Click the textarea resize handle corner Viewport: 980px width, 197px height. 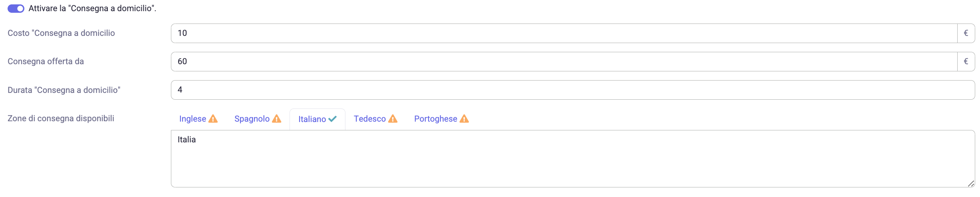pyautogui.click(x=971, y=183)
